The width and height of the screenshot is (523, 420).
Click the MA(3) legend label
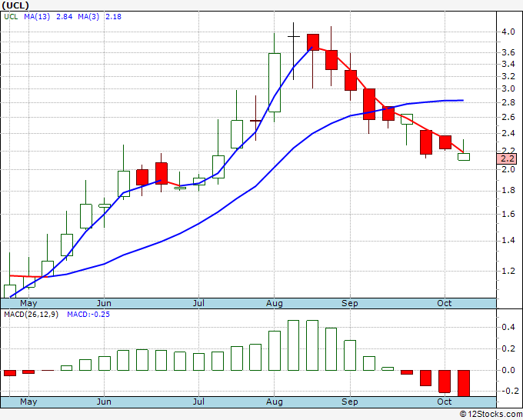[88, 17]
